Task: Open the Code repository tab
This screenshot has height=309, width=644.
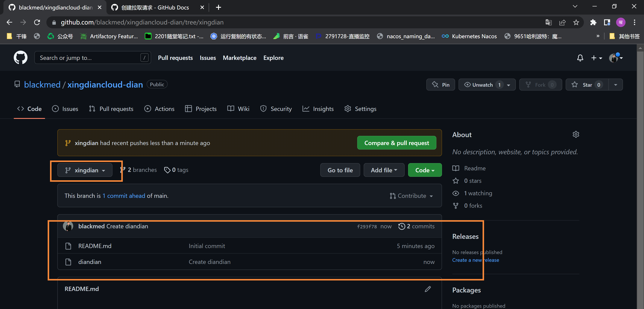Action: click(x=29, y=109)
